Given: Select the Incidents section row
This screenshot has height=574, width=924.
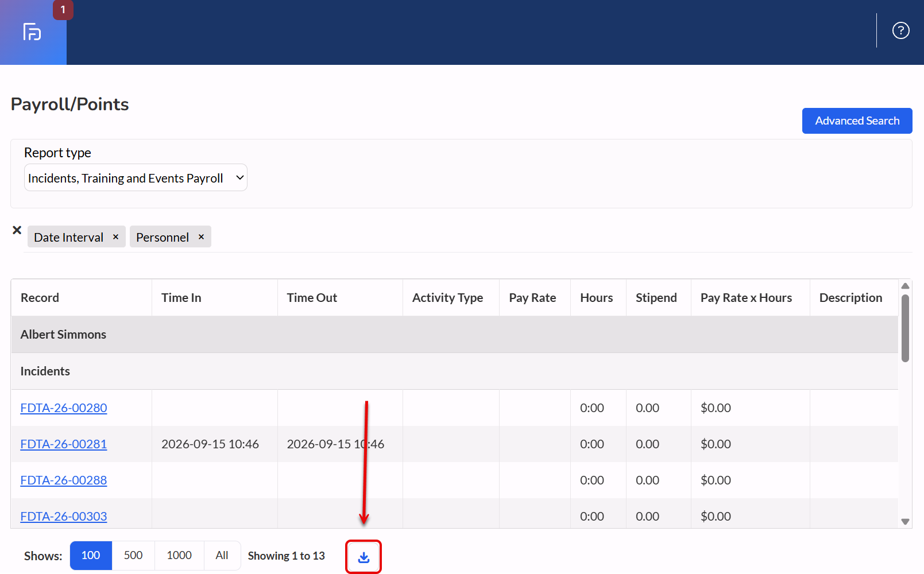Looking at the screenshot, I should tap(455, 371).
